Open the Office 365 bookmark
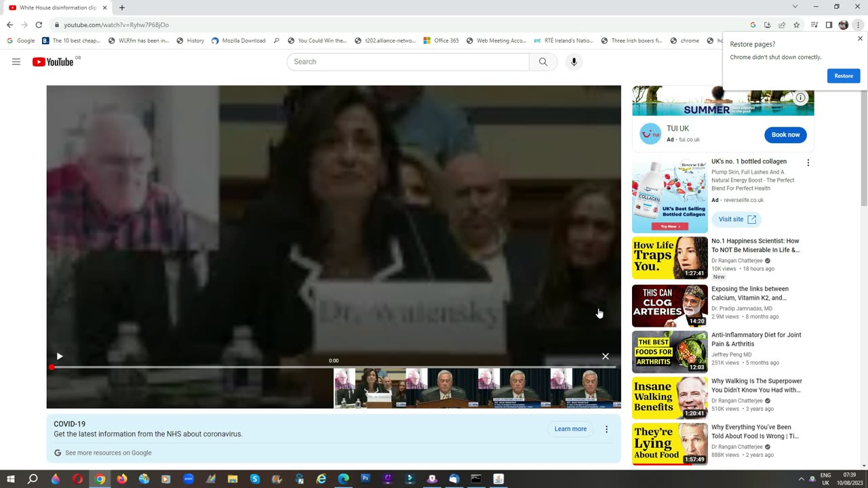This screenshot has height=488, width=868. pyautogui.click(x=441, y=41)
